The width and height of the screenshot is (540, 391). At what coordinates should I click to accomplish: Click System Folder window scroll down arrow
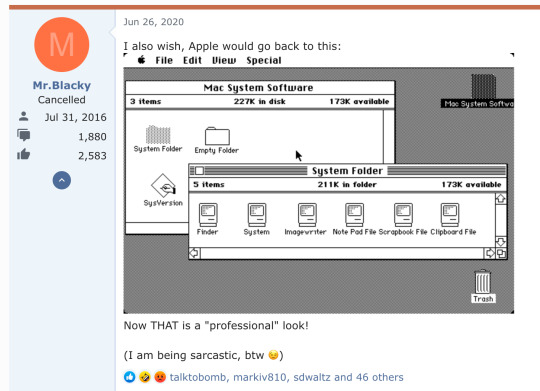501,242
